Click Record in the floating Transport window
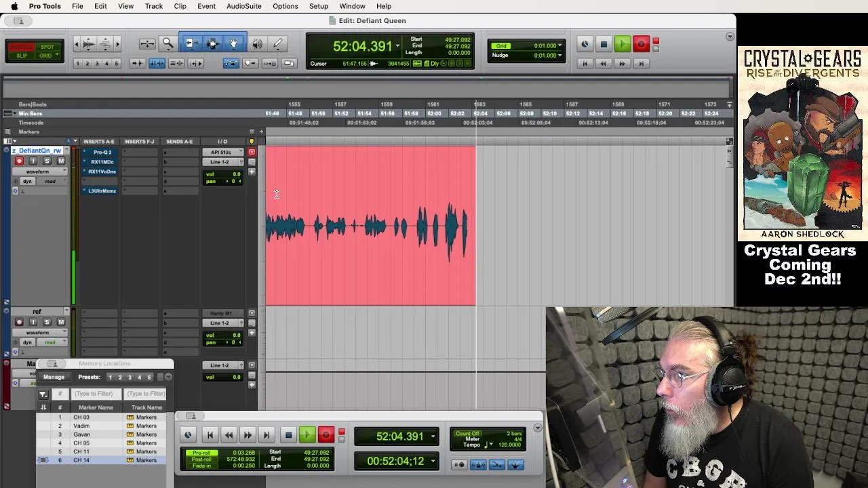The width and height of the screenshot is (868, 488). [x=325, y=435]
